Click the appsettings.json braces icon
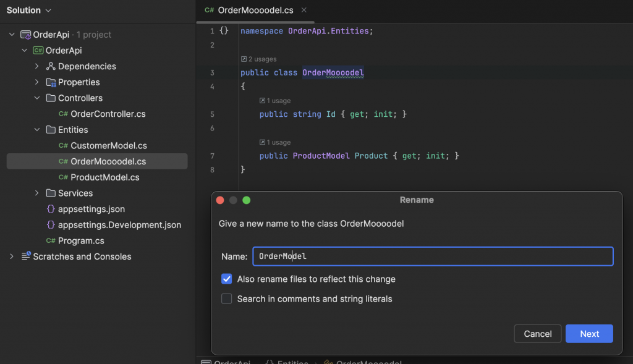633x364 pixels. [x=51, y=209]
